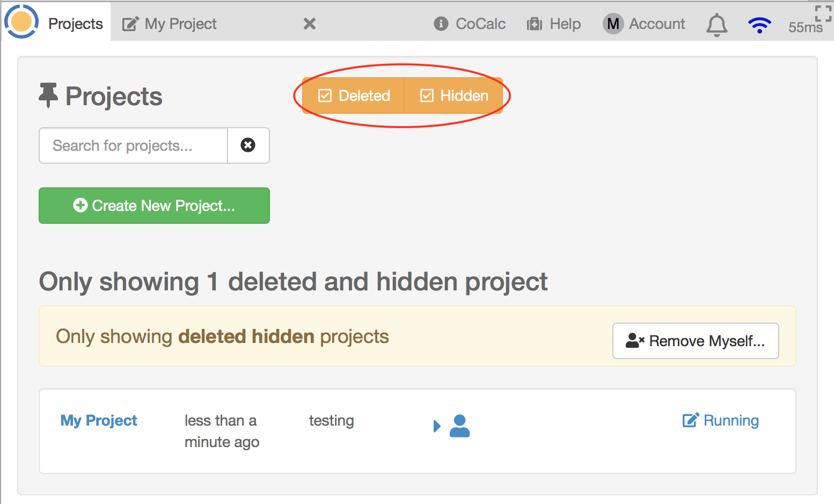Click the collaborator user icon
834x504 pixels.
click(x=459, y=426)
